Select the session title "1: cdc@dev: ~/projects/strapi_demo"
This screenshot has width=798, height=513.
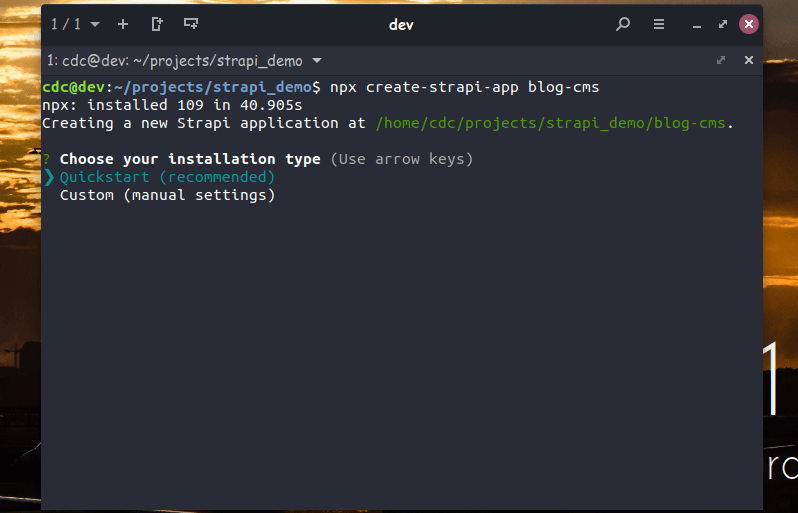[175, 61]
